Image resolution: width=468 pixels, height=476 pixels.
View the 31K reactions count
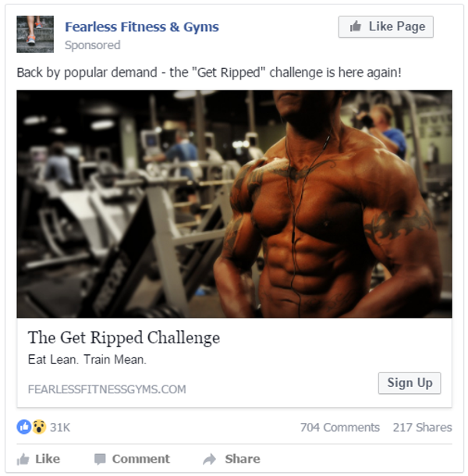tap(60, 428)
